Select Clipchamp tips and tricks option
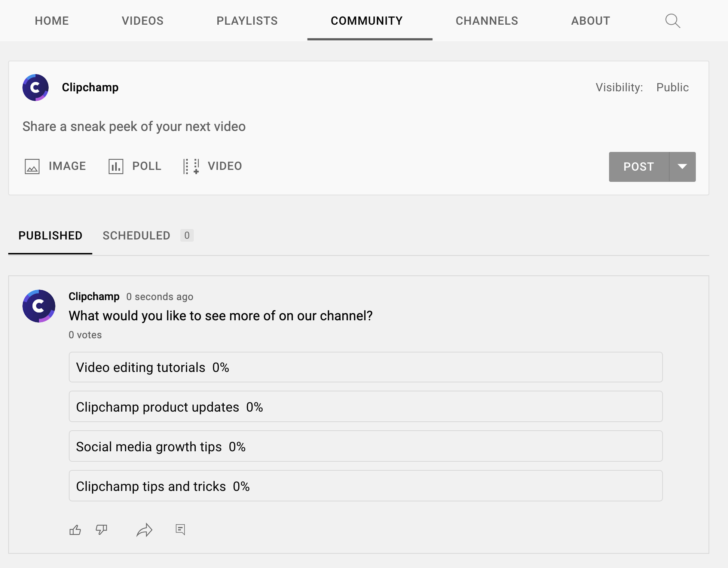Image resolution: width=728 pixels, height=568 pixels. tap(366, 486)
